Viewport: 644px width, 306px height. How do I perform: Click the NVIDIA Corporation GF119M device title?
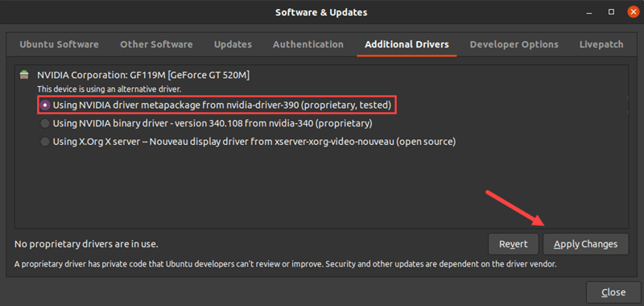(143, 76)
